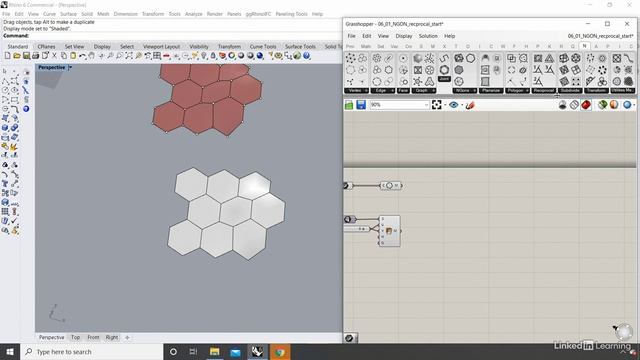This screenshot has height=360, width=640.
Task: Click the blue sphere Render icon in Rhino toolbar
Action: click(x=260, y=56)
